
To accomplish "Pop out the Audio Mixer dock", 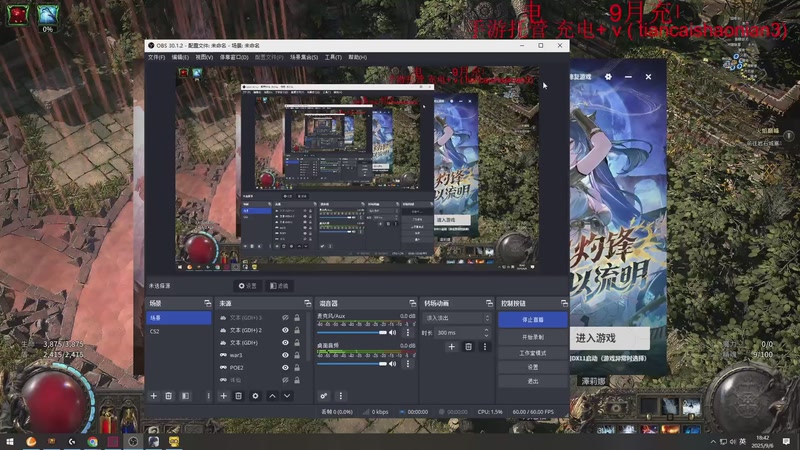I will (x=413, y=303).
